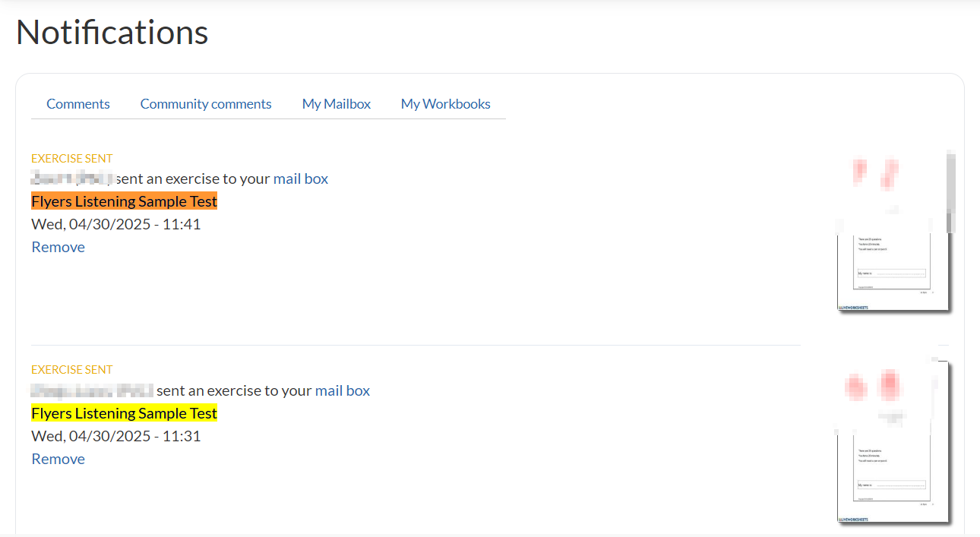Click the Wed, 04/30/2025 - 11:31 timestamp
980x537 pixels.
tap(116, 436)
